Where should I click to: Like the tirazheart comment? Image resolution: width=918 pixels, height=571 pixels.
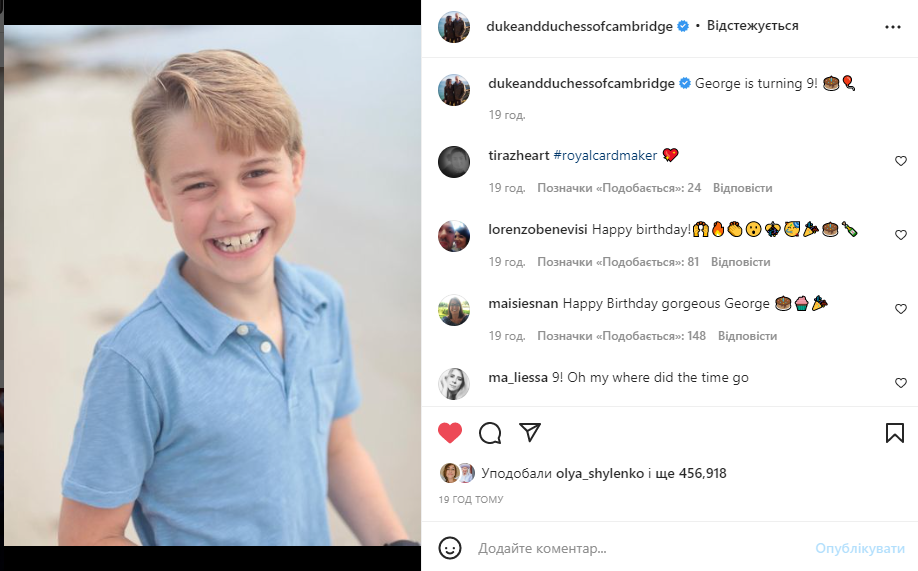coord(900,161)
